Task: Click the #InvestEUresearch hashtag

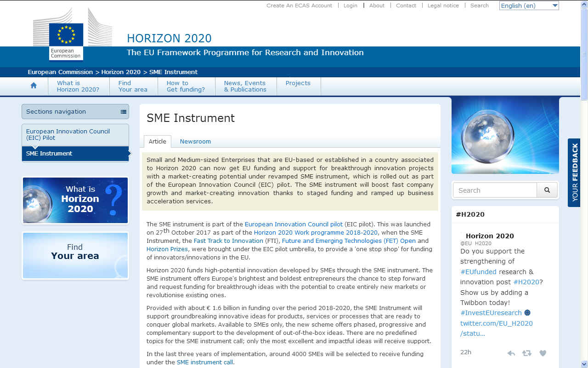Action: 491,313
